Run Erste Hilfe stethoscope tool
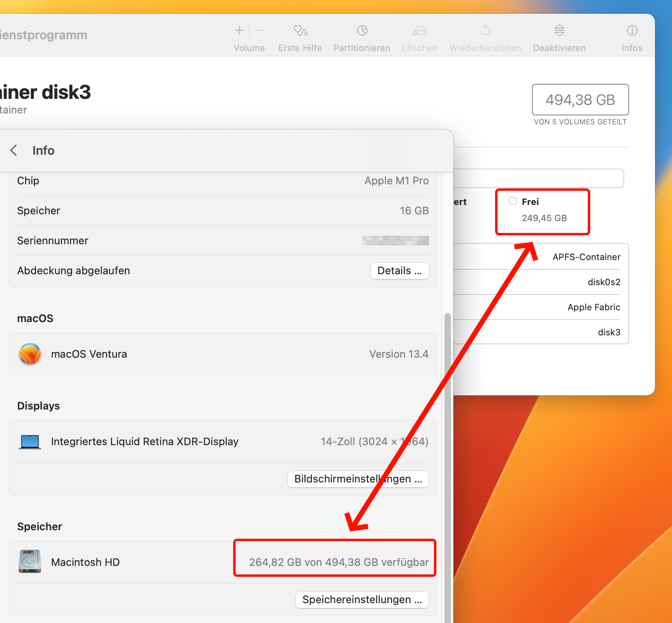This screenshot has width=672, height=623. click(x=300, y=31)
